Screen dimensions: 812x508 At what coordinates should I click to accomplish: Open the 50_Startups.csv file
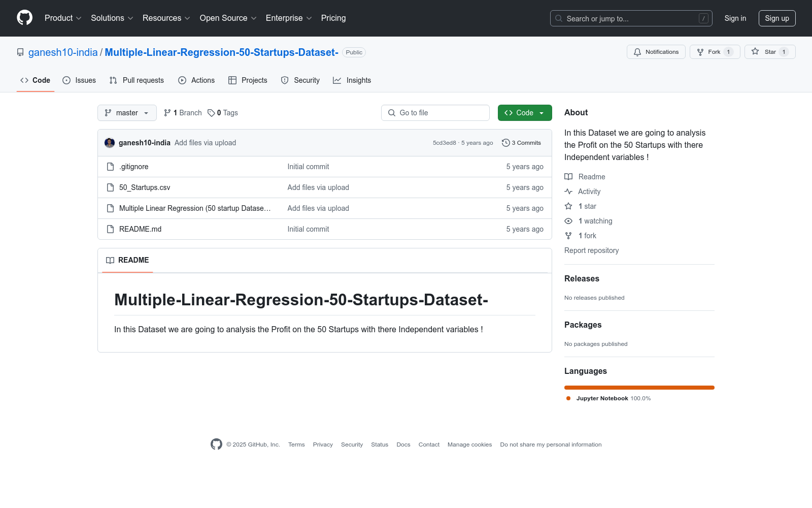(145, 187)
